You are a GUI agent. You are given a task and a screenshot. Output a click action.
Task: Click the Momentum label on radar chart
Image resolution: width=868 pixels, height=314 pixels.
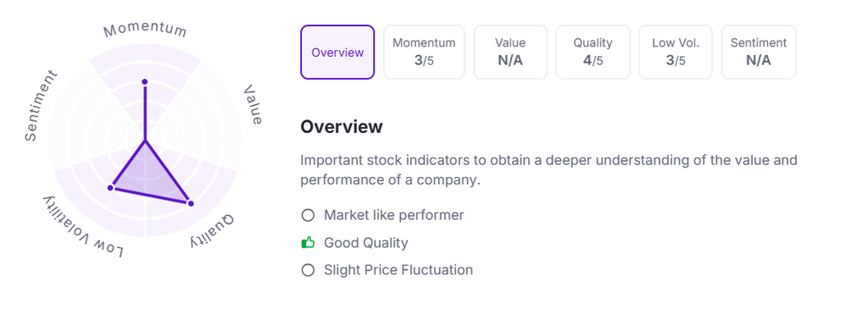click(x=145, y=30)
